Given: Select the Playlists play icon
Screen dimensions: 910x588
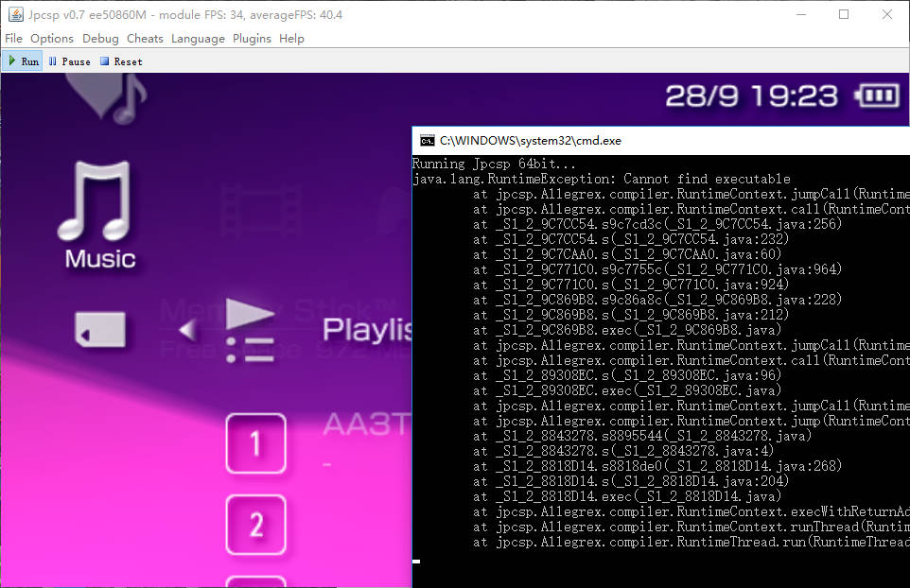Looking at the screenshot, I should click(251, 330).
